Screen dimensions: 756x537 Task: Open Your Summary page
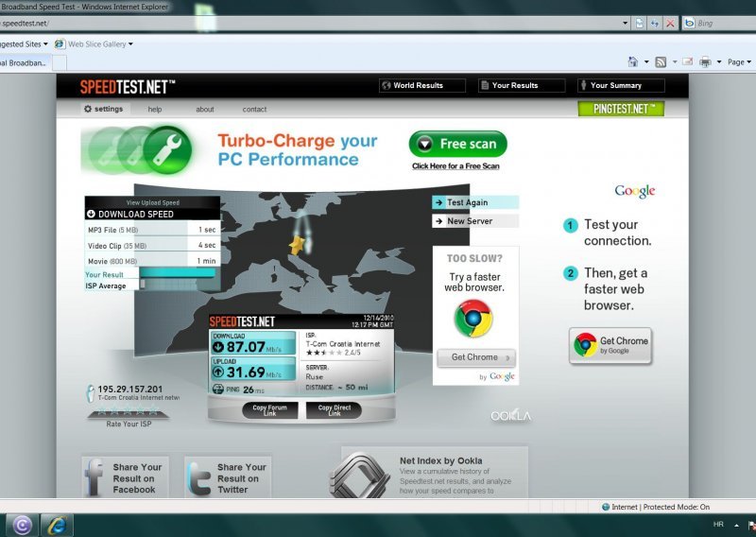pos(621,85)
